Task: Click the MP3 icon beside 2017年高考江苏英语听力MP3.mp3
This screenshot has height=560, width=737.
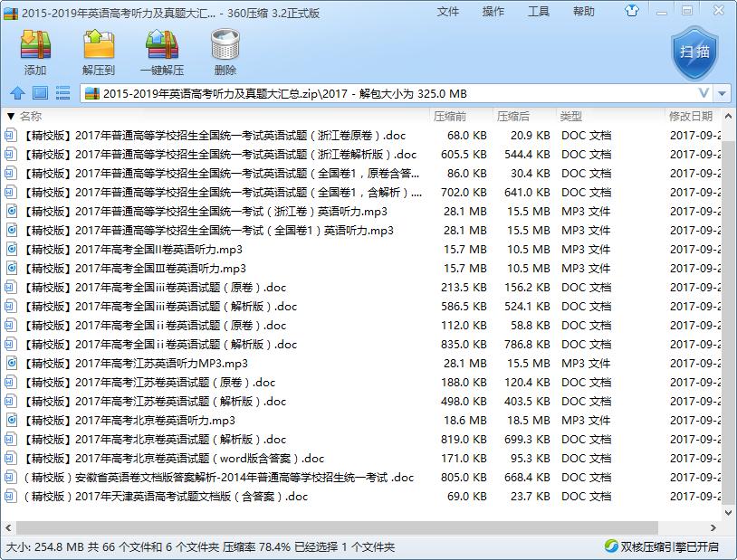Action: 11,363
